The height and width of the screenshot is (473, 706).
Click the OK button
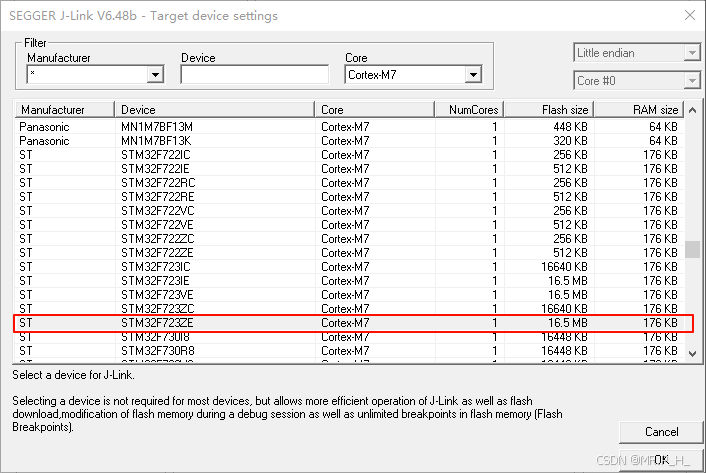[x=661, y=460]
